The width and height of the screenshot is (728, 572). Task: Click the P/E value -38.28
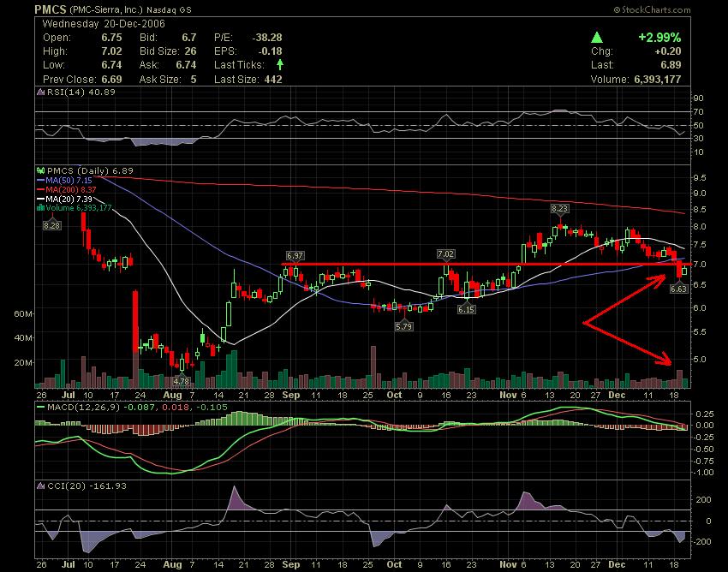pos(267,38)
